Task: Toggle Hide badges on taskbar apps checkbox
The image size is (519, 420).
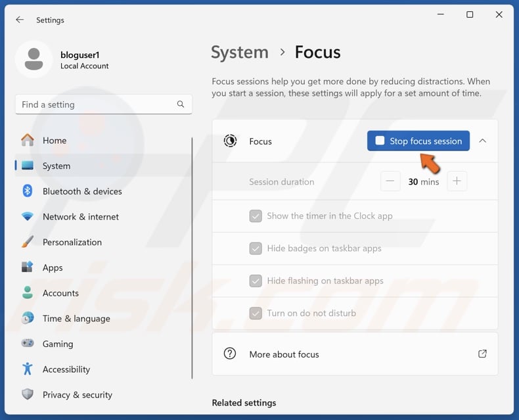Action: 256,248
